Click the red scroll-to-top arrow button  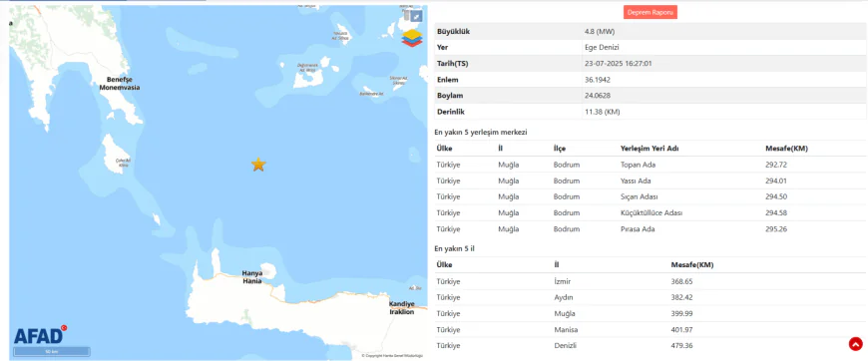point(855,344)
